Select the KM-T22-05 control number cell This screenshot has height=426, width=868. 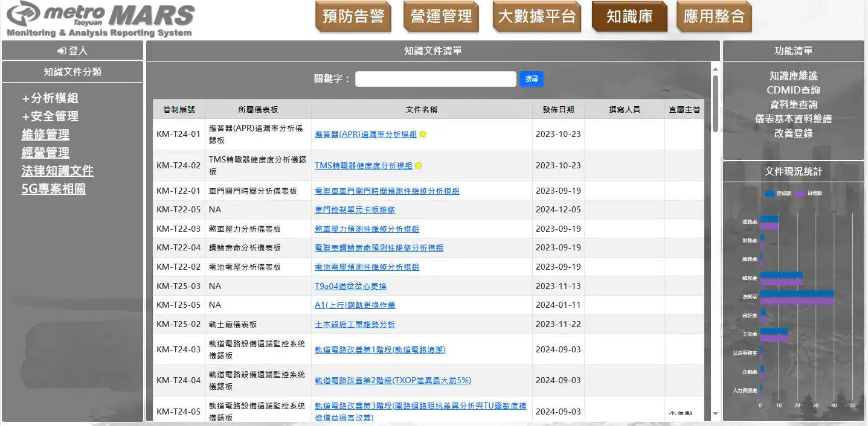coord(179,210)
